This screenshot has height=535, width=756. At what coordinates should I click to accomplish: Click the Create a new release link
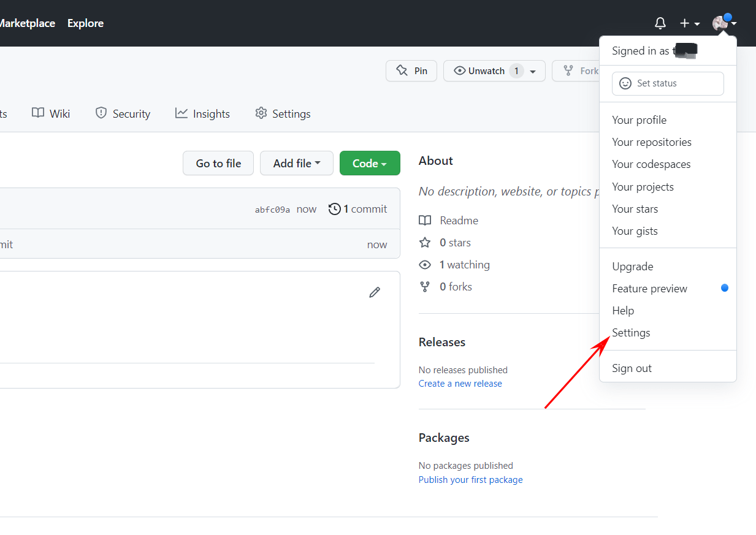point(460,383)
